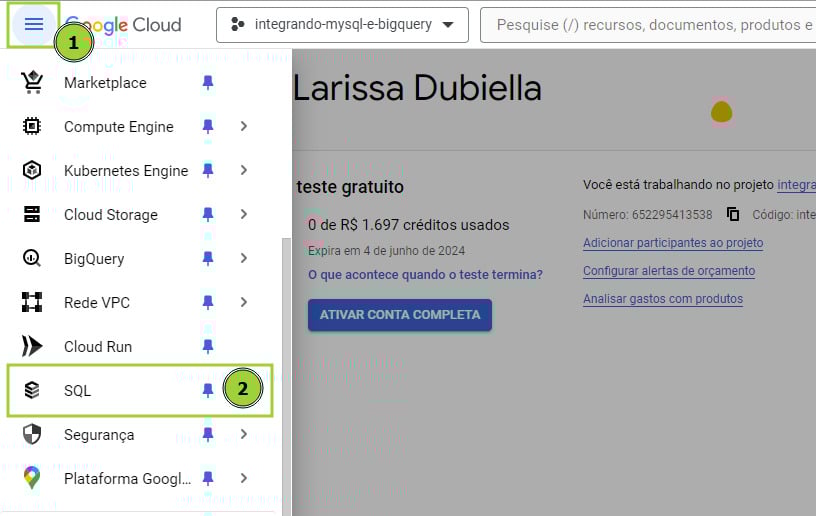Screen dimensions: 816x516
Task: Expand the Kubernetes Engine submenu chevron
Action: coord(244,170)
